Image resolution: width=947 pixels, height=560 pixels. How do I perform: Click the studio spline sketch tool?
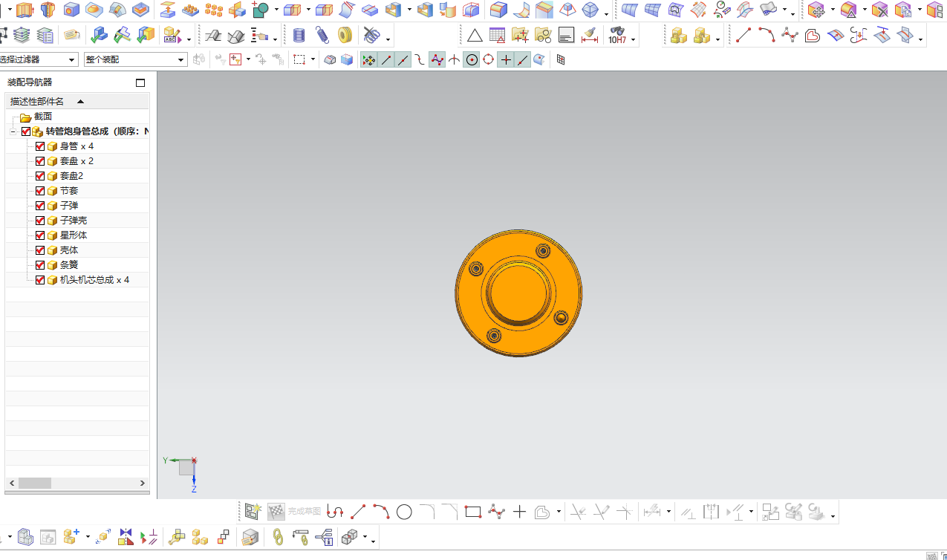pos(496,512)
